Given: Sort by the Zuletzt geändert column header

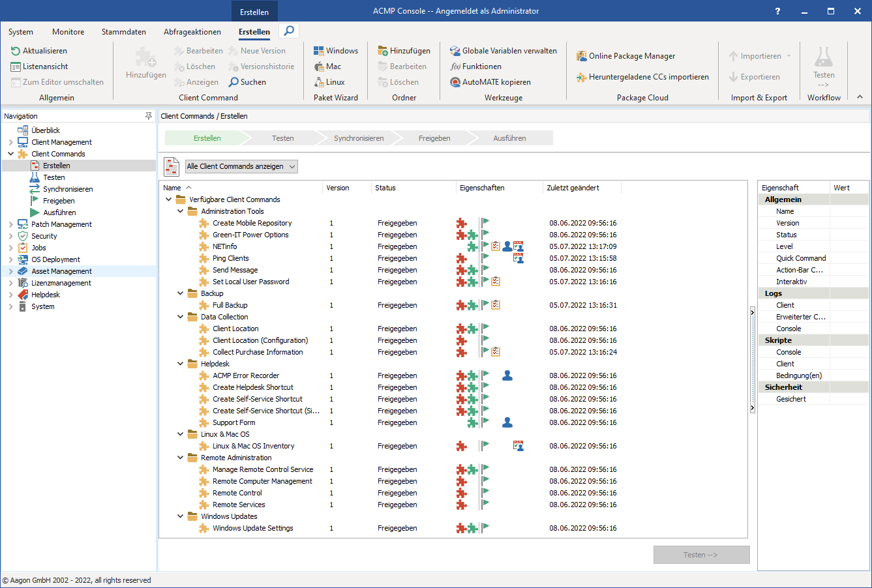Looking at the screenshot, I should [x=573, y=188].
